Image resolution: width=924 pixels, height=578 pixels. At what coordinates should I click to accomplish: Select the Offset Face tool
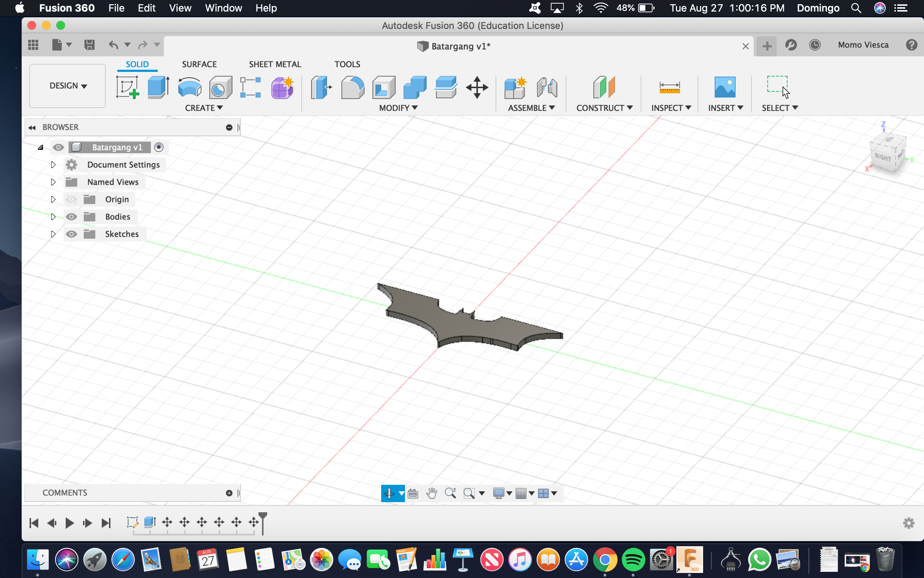(446, 87)
